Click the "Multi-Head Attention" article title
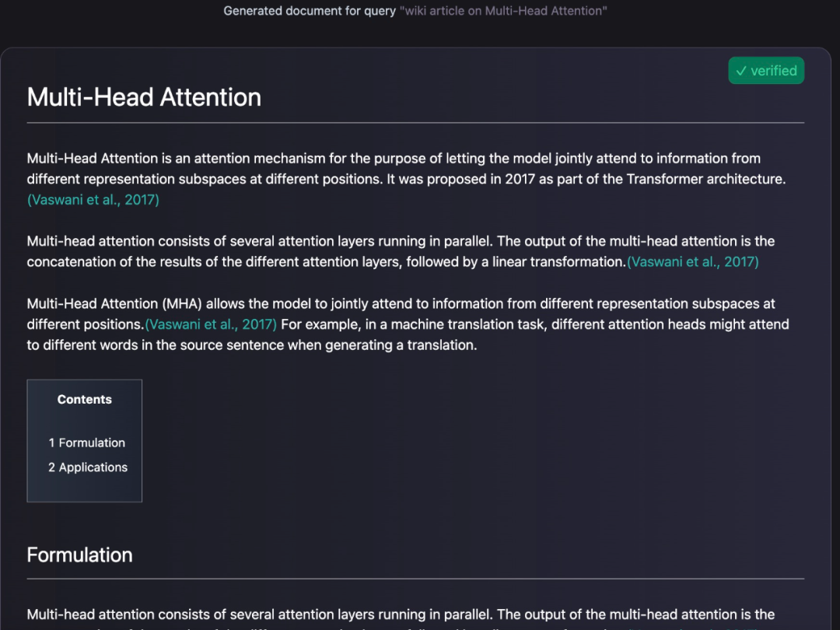The image size is (840, 630). tap(144, 97)
